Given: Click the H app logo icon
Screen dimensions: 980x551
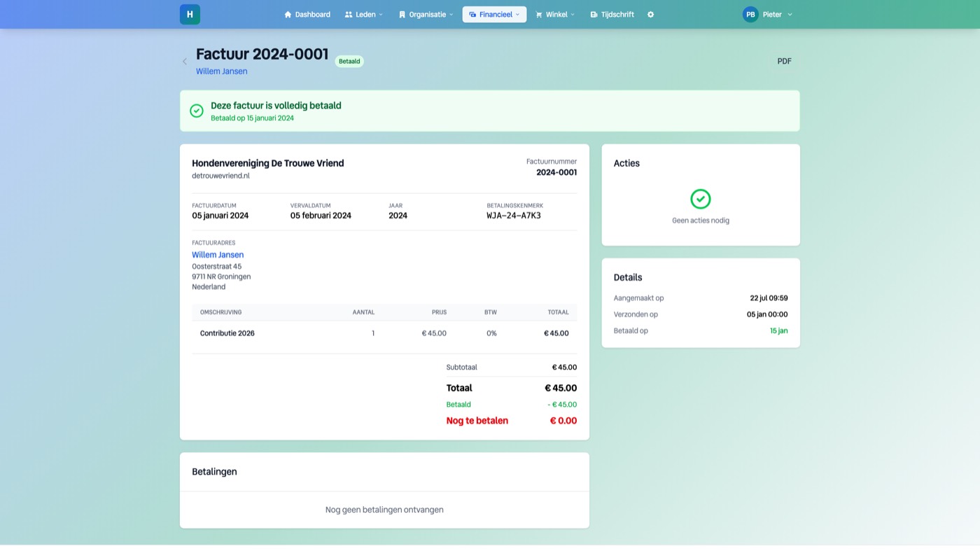Looking at the screenshot, I should pyautogui.click(x=190, y=14).
